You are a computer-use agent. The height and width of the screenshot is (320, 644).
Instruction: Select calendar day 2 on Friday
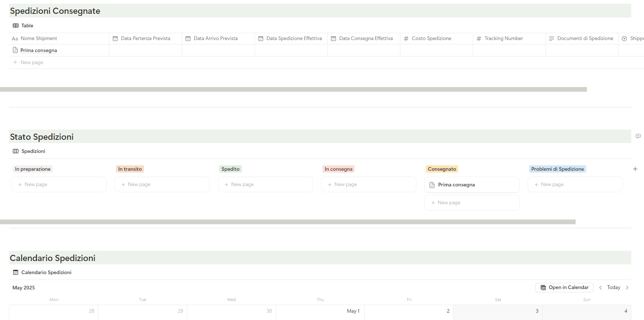tap(409, 312)
